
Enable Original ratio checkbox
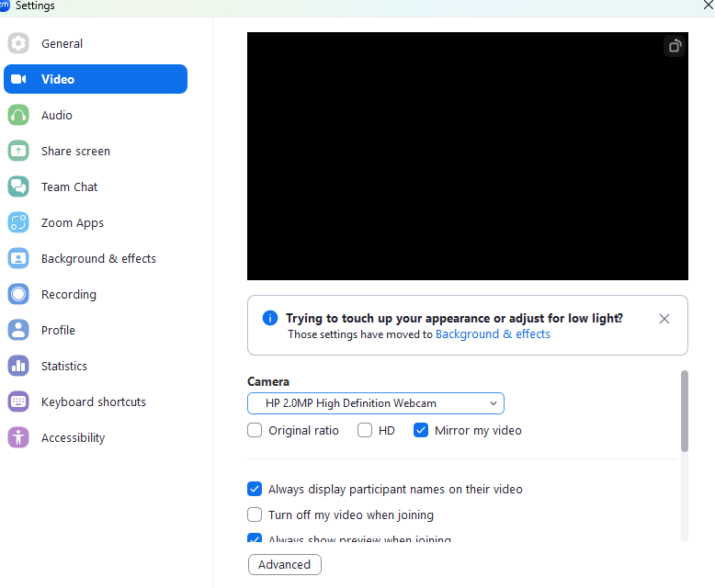tap(255, 430)
